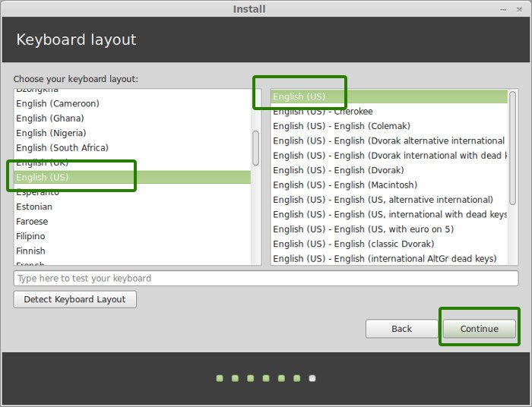Image resolution: width=532 pixels, height=407 pixels.
Task: Choose English (Ghana) layout
Action: [50, 118]
